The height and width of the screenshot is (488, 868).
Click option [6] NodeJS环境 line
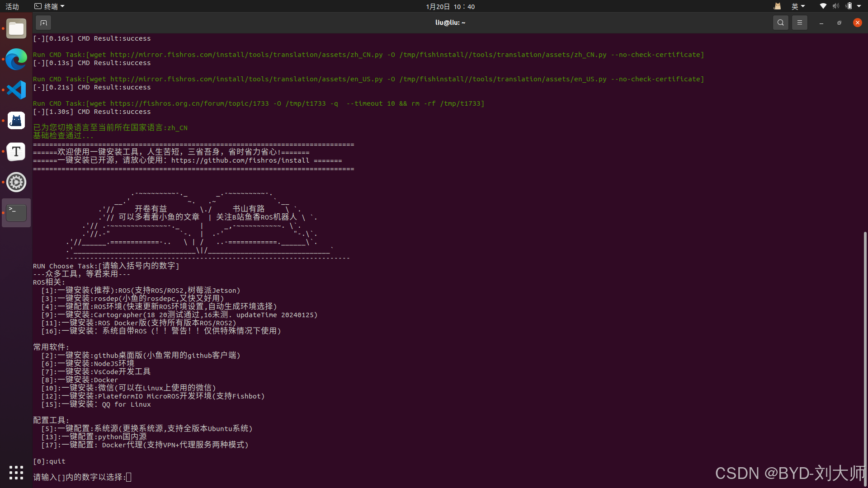tap(88, 364)
